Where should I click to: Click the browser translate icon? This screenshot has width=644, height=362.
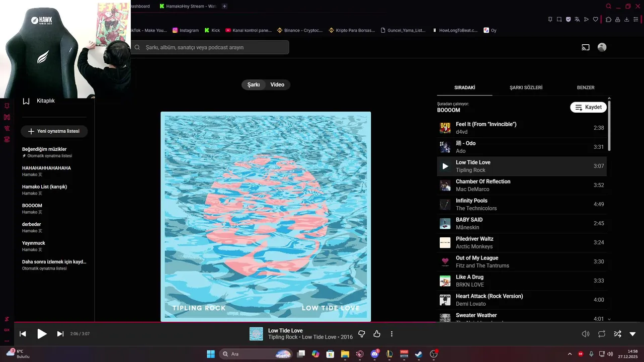tap(577, 19)
